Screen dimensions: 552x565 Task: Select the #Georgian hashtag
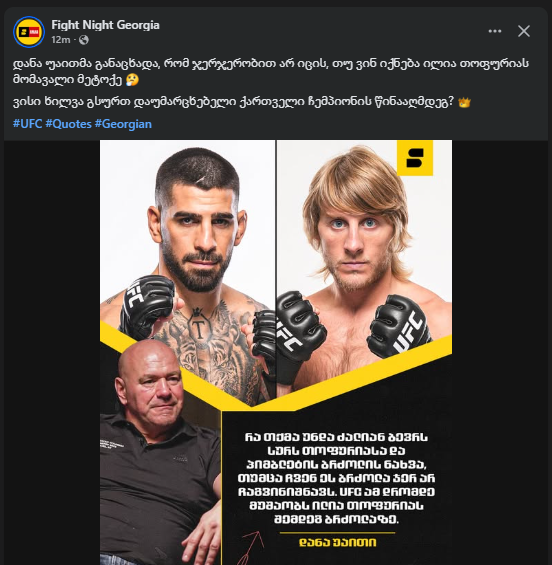[x=123, y=124]
